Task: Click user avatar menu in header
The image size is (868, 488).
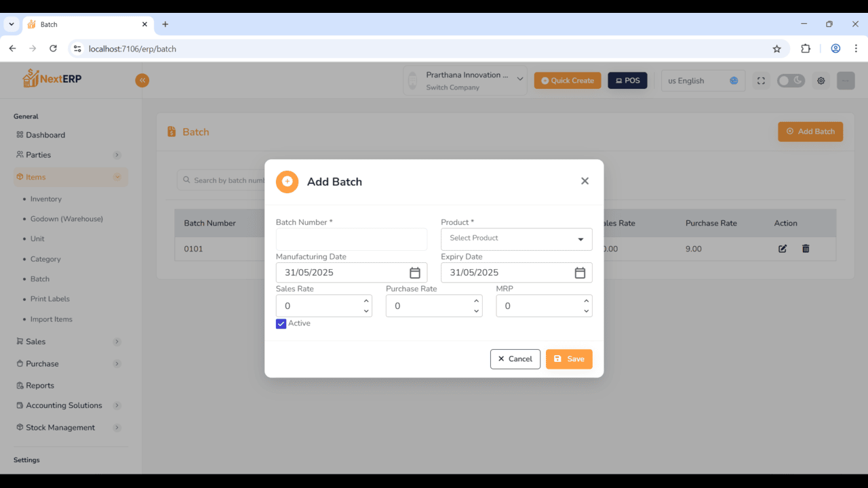Action: 846,81
